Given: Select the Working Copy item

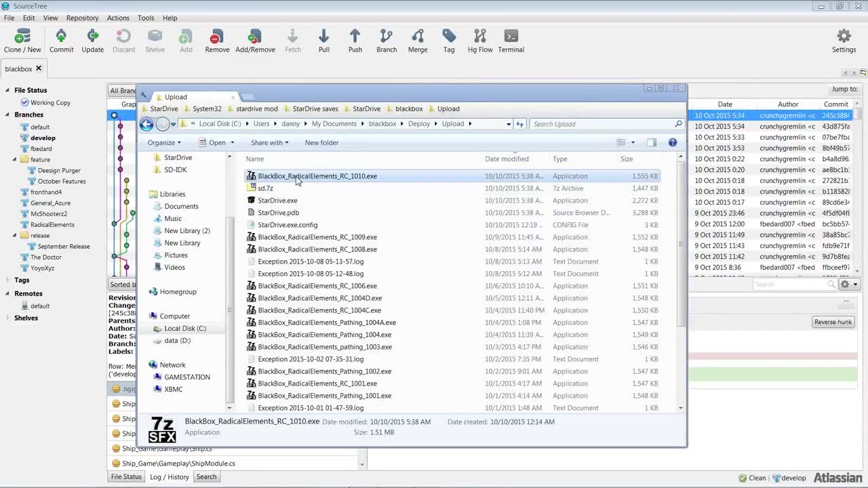Looking at the screenshot, I should [50, 102].
